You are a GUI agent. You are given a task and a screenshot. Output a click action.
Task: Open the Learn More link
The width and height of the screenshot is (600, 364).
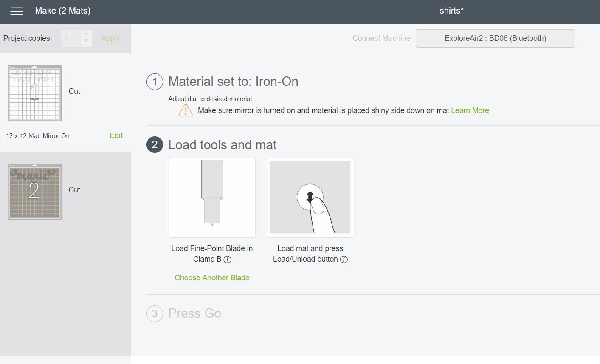coord(470,110)
